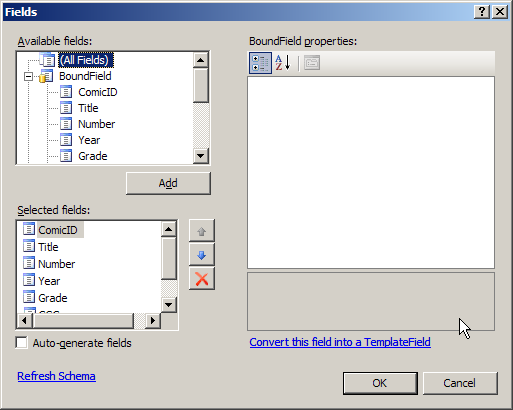The height and width of the screenshot is (410, 513).
Task: Click the BoundField folder icon in the tree
Action: pyautogui.click(x=46, y=76)
